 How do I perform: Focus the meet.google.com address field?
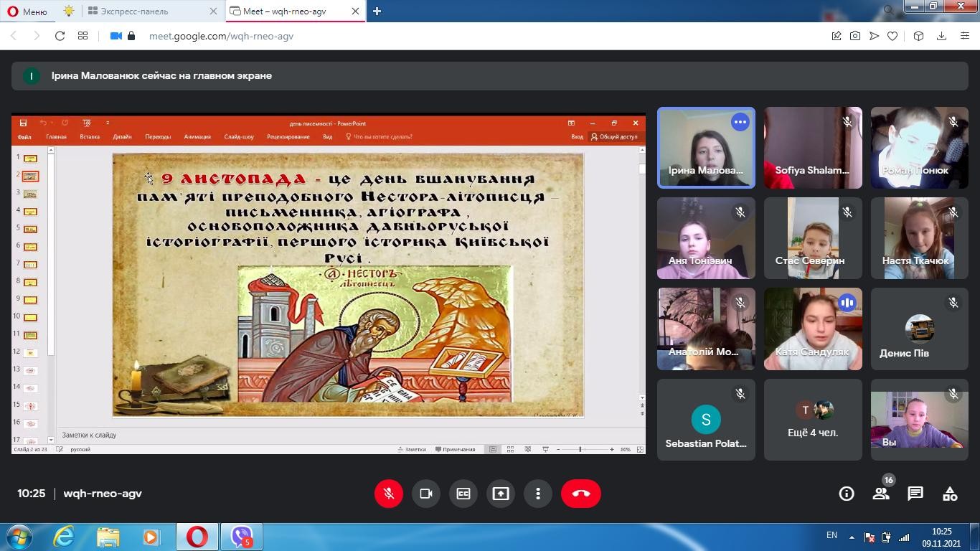221,36
